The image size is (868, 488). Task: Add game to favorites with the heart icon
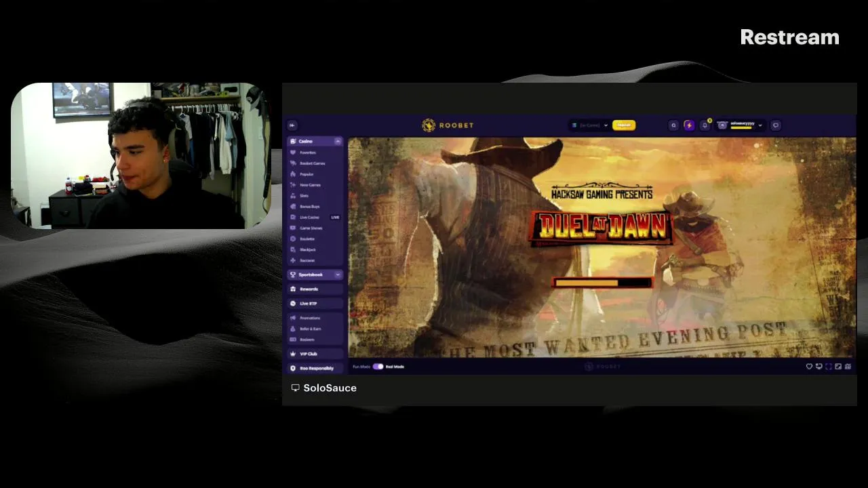point(809,367)
